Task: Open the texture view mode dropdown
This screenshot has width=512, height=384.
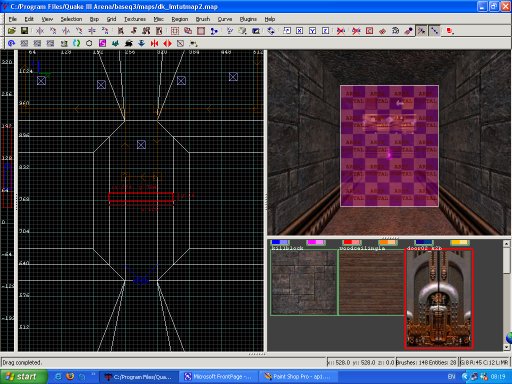Action: (242, 31)
